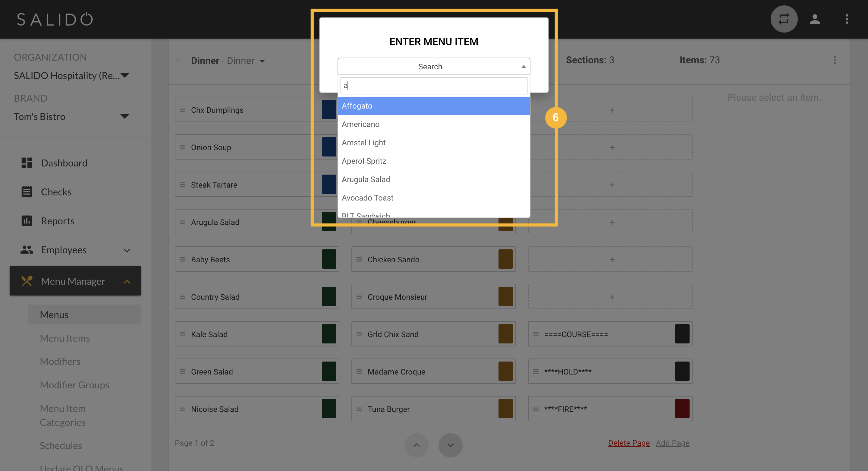Click the SALIDO logo
The image size is (868, 471).
[55, 19]
